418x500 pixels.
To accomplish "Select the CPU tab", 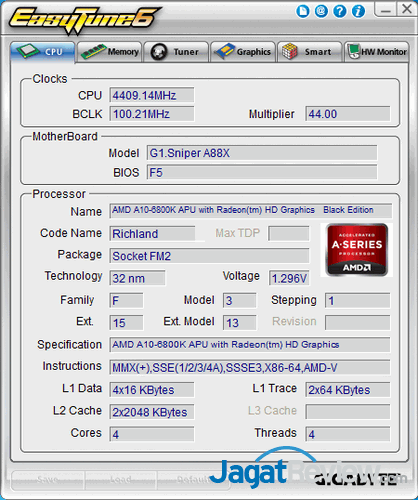I will 42,52.
